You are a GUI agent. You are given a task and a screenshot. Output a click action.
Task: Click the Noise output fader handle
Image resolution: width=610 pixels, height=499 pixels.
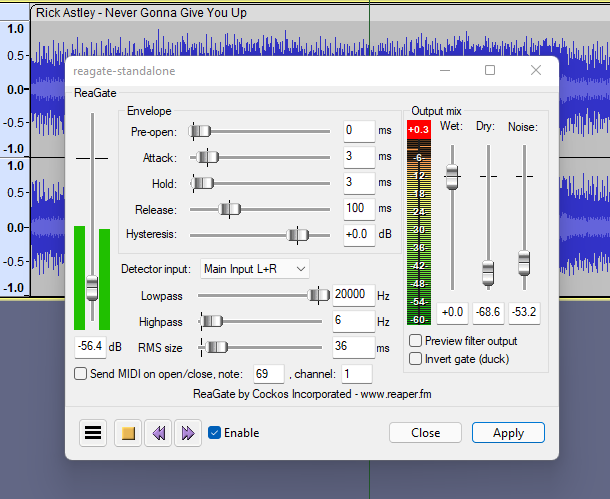[x=524, y=263]
